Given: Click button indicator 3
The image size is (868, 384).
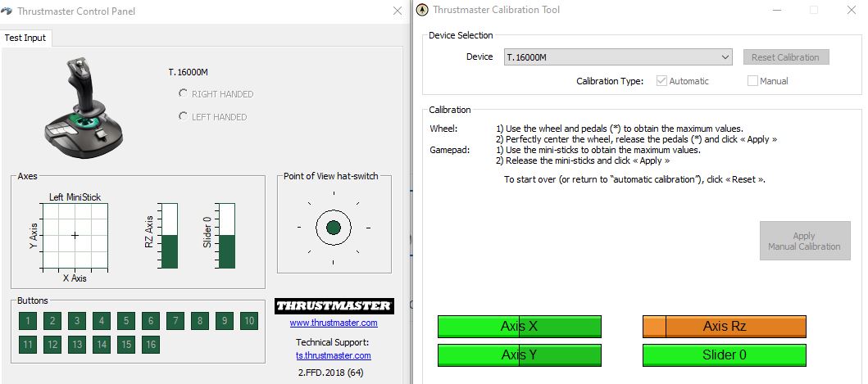Looking at the screenshot, I should point(77,320).
